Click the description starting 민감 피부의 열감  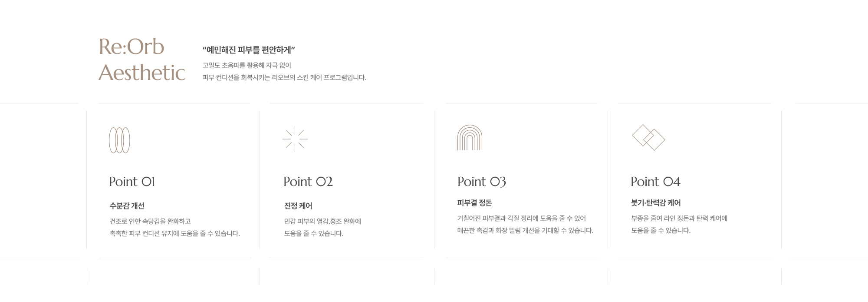322,227
